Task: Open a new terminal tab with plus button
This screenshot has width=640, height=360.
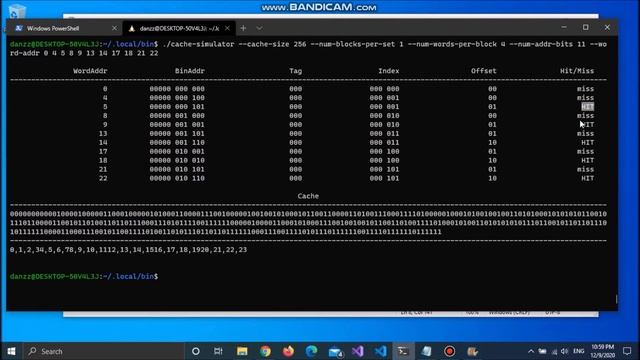Action: pos(243,28)
